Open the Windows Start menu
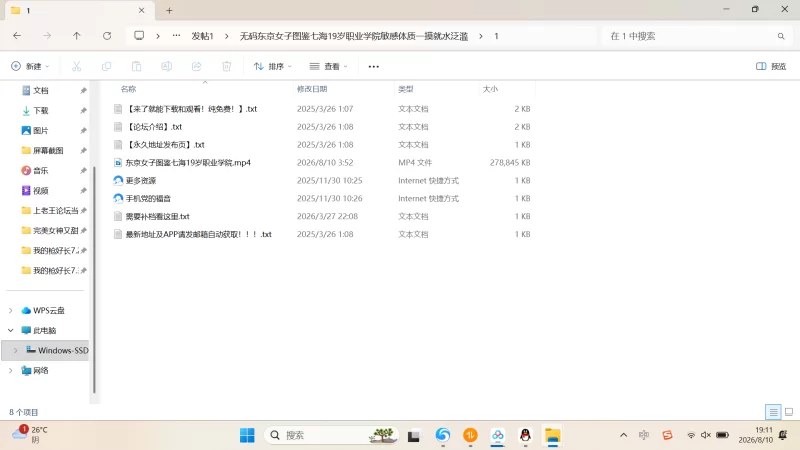The height and width of the screenshot is (450, 800). tap(247, 435)
